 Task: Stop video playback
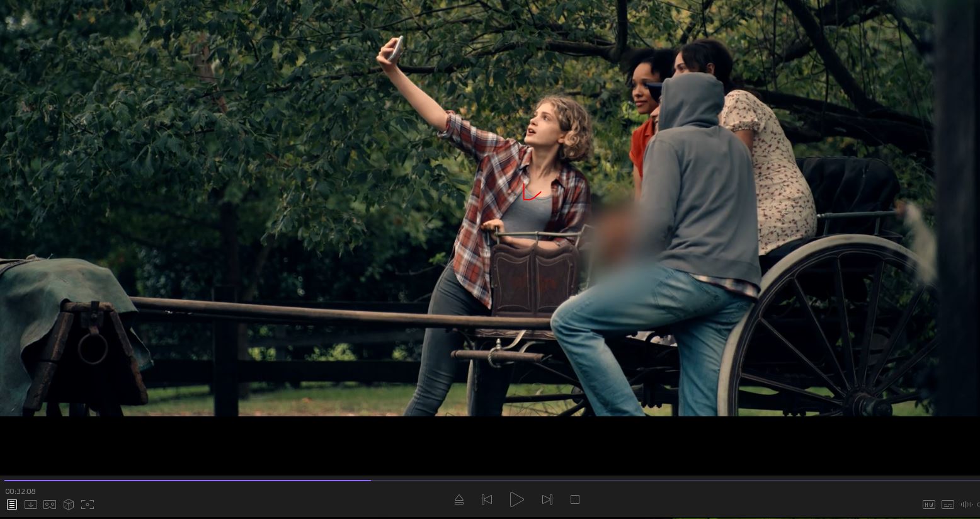pos(574,499)
